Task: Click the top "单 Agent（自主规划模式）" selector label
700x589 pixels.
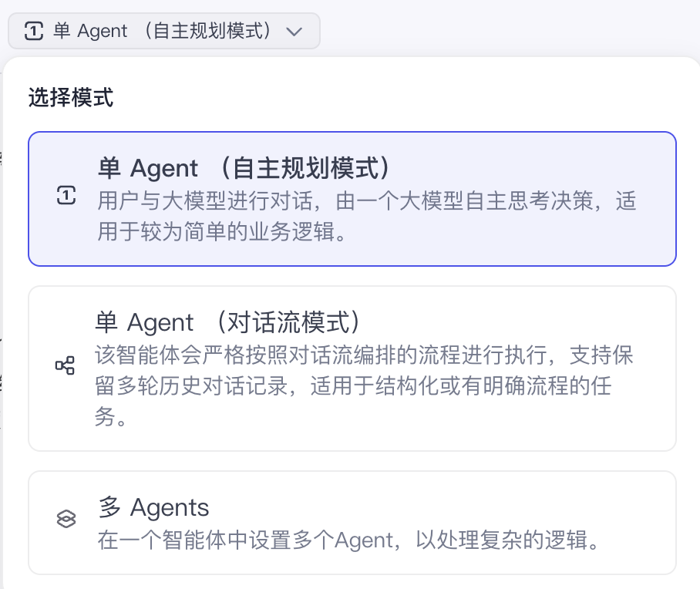Action: (162, 32)
